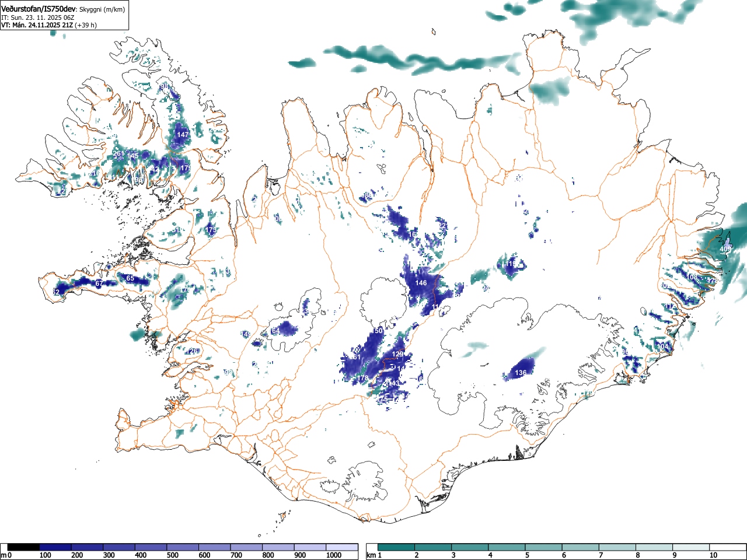The width and height of the screenshot is (747, 560).
Task: Select the 8–9 km pale teal swatch
Action: (655, 547)
